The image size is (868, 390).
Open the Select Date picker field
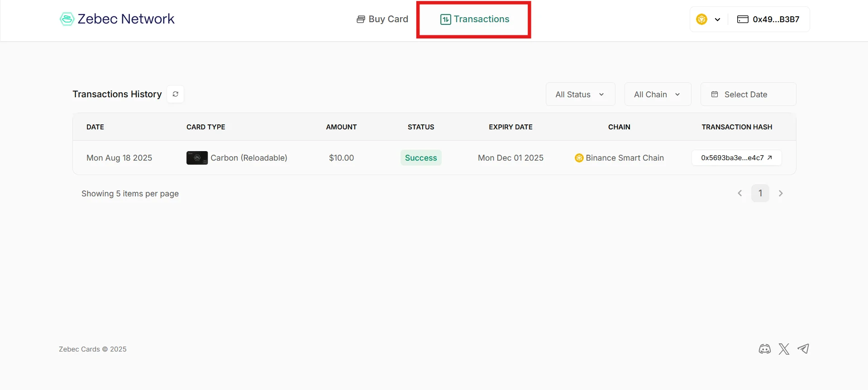(748, 94)
